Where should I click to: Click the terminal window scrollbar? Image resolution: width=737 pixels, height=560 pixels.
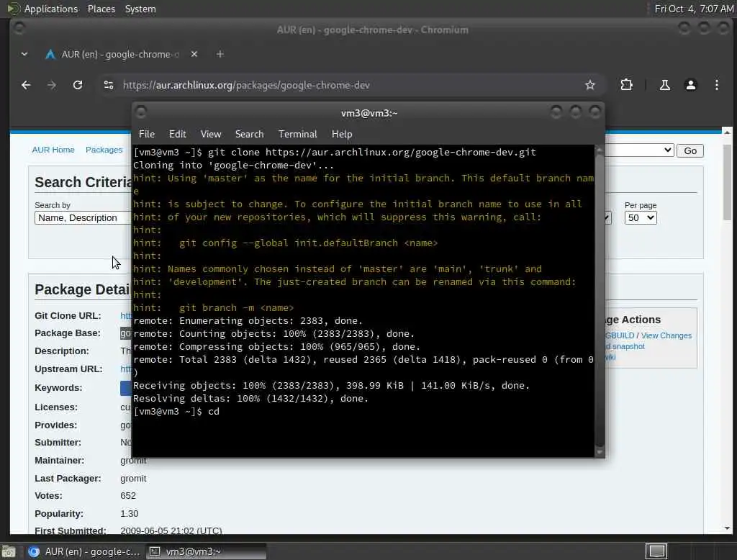600,301
